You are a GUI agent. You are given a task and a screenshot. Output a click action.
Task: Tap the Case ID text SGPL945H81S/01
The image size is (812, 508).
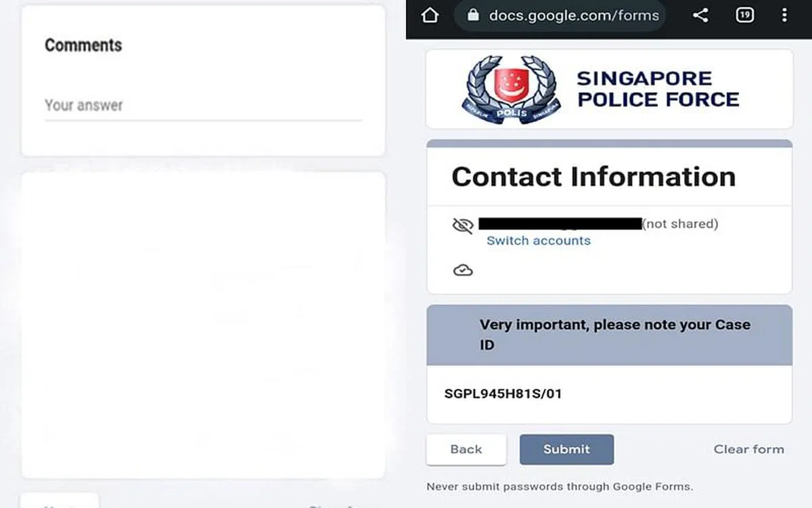(x=503, y=393)
